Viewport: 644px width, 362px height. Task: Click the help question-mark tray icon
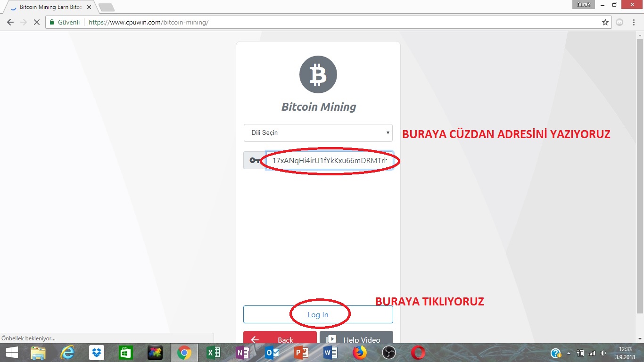556,353
